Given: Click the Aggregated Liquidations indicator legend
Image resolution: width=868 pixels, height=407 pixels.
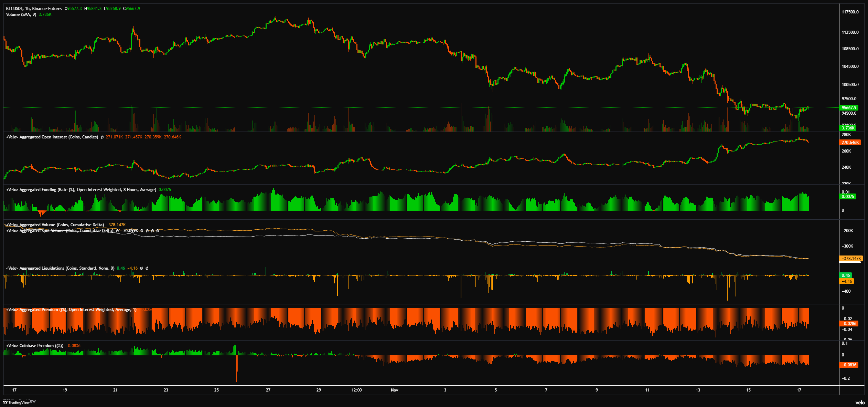Looking at the screenshot, I should coord(60,268).
